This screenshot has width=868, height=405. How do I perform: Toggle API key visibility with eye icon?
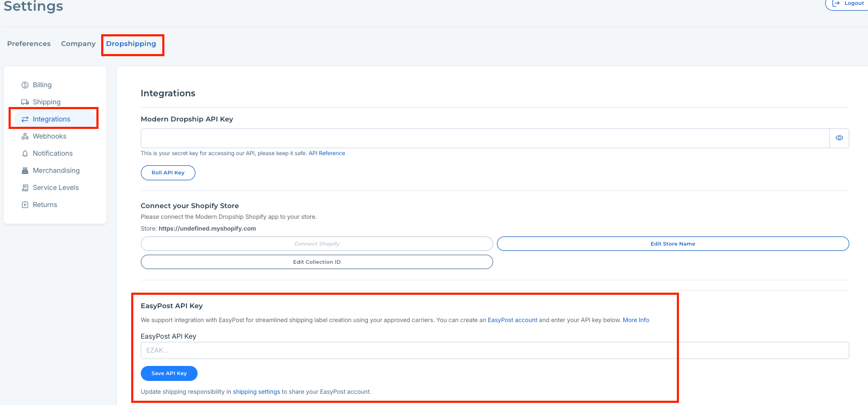839,138
